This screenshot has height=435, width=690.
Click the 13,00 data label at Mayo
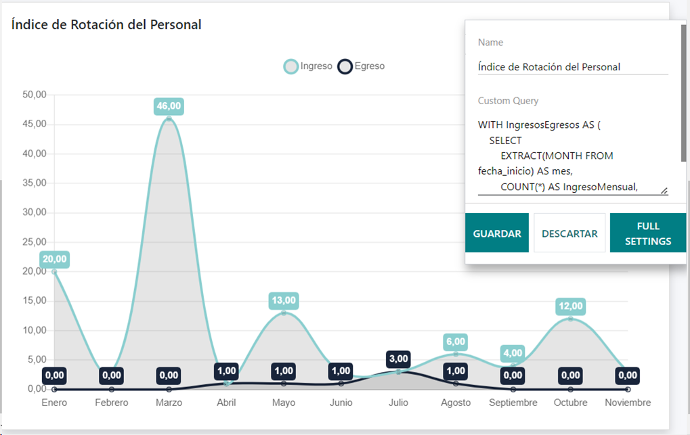284,300
